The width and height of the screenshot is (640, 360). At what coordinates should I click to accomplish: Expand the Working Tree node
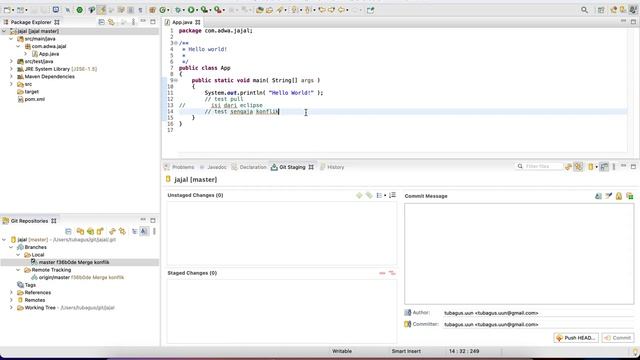pyautogui.click(x=11, y=308)
